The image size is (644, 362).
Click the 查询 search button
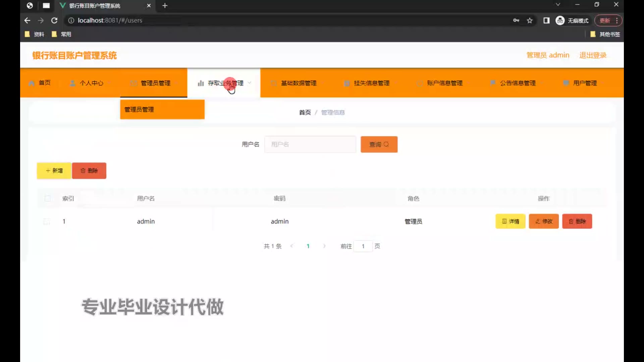pos(379,144)
